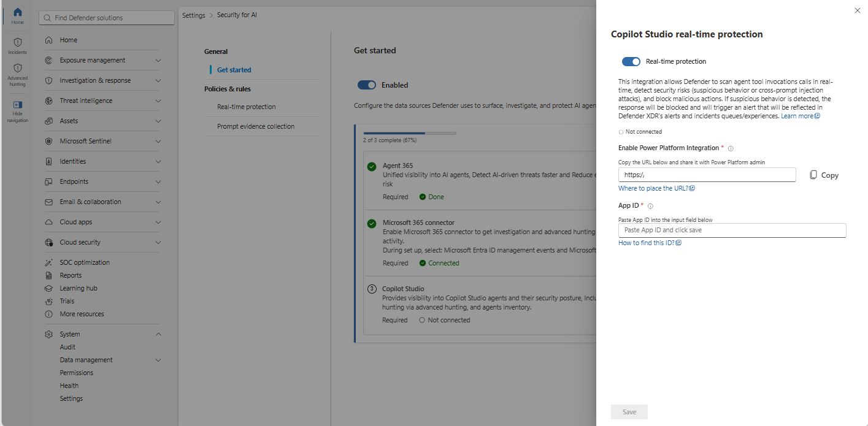868x426 pixels.
Task: Click the info icon beside App ID
Action: 650,206
